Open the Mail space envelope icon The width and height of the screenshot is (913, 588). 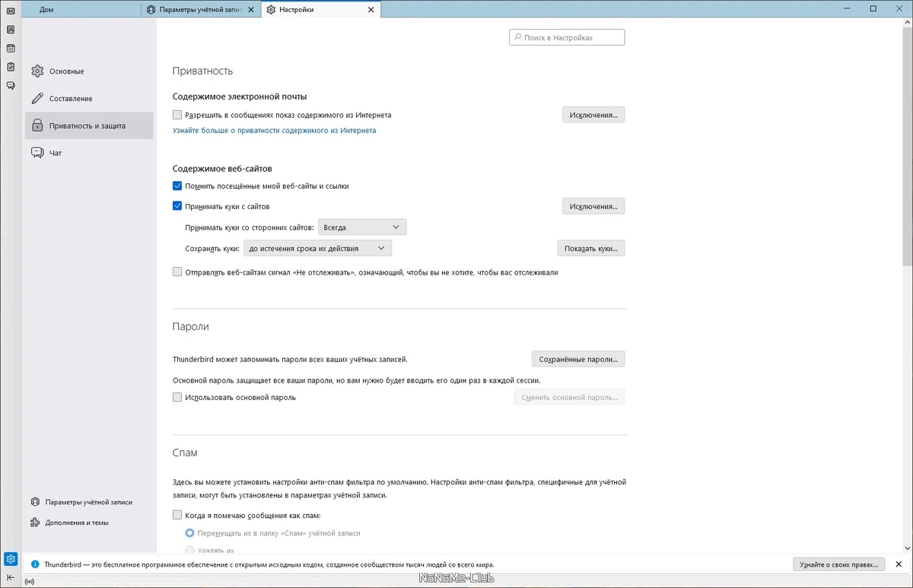pyautogui.click(x=11, y=11)
